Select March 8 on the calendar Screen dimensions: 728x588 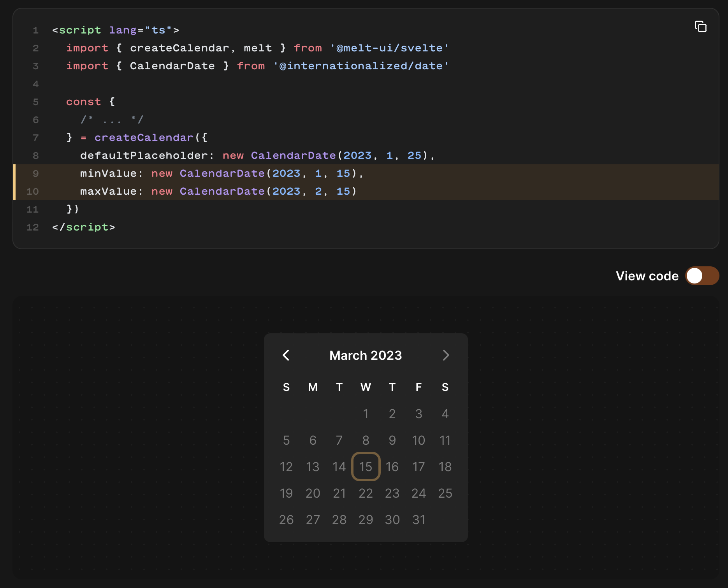coord(366,440)
